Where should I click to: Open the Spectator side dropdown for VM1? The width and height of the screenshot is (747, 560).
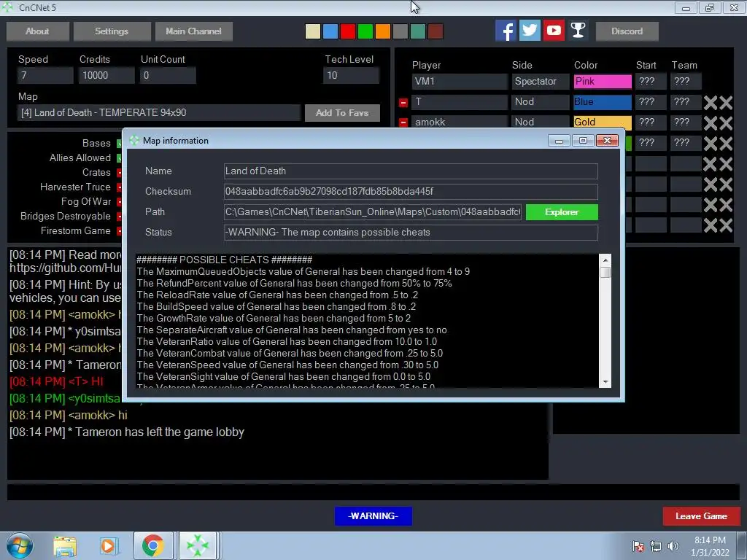pos(541,82)
